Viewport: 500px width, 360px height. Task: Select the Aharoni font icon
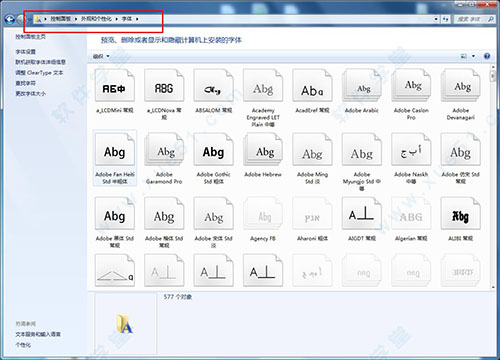tap(312, 213)
